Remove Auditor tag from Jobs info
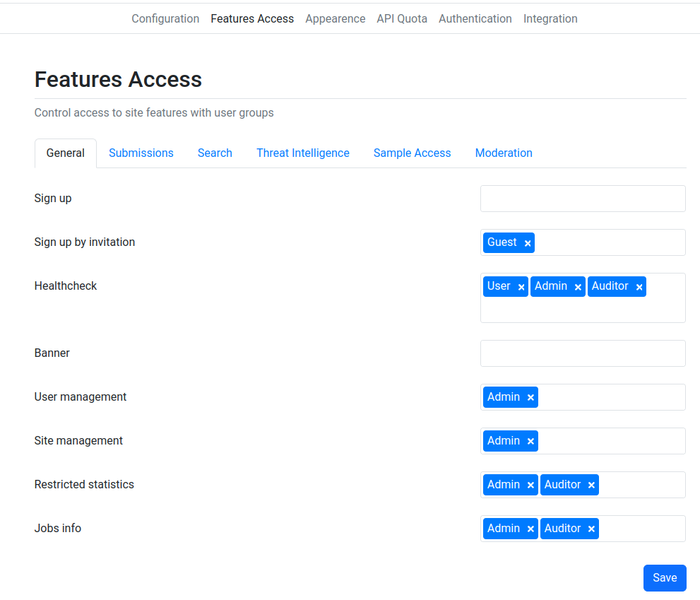 point(591,529)
